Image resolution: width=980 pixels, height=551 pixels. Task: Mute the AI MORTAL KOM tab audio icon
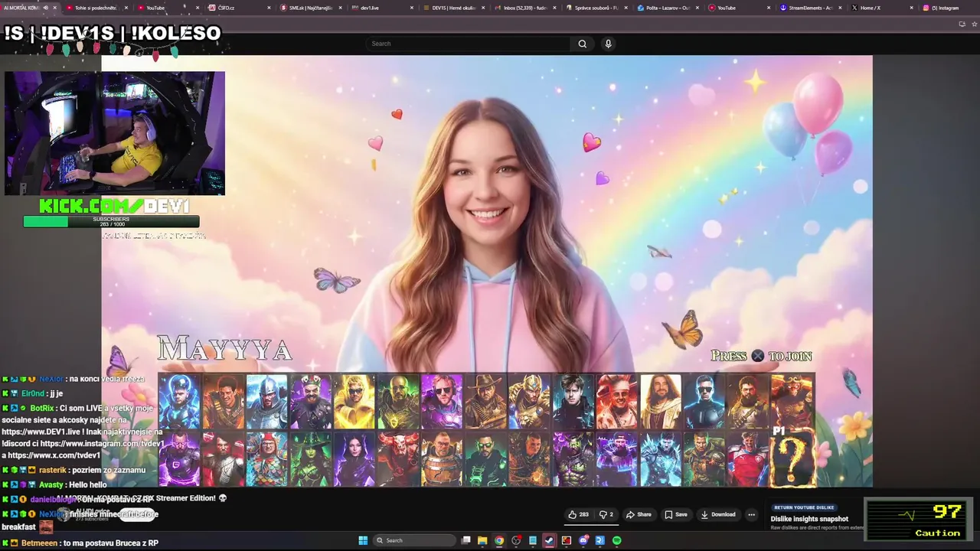pyautogui.click(x=45, y=8)
